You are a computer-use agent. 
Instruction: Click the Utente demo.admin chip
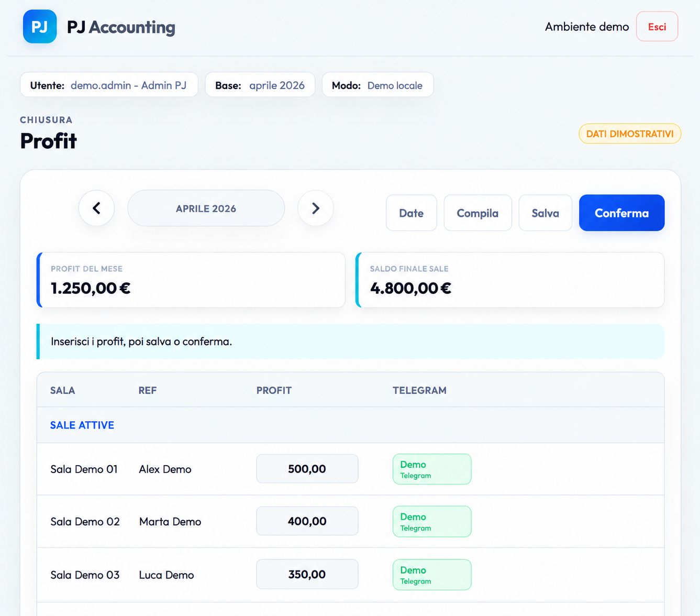tap(109, 85)
